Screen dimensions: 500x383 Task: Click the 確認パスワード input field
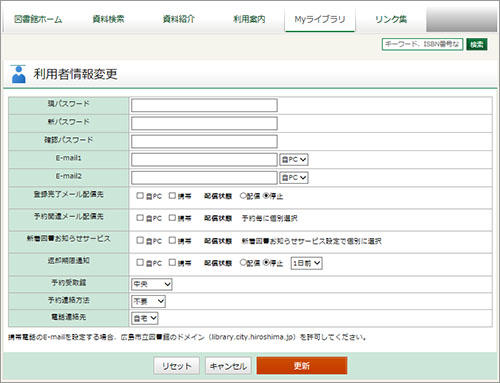[204, 141]
